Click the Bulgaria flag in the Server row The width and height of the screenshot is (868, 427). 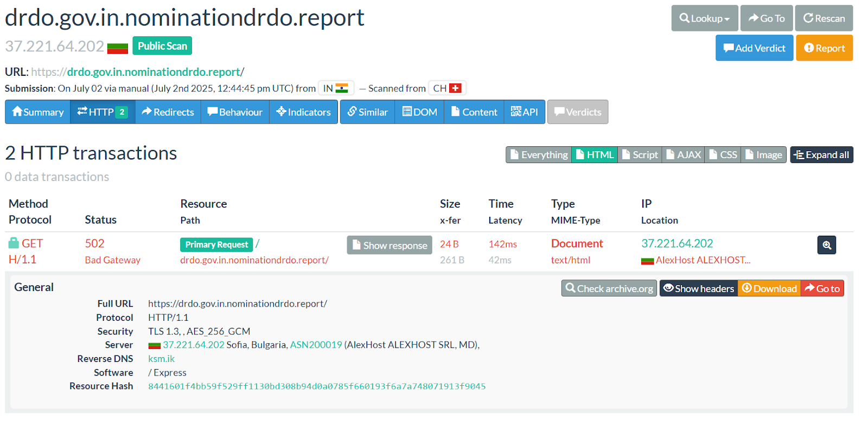pos(155,345)
